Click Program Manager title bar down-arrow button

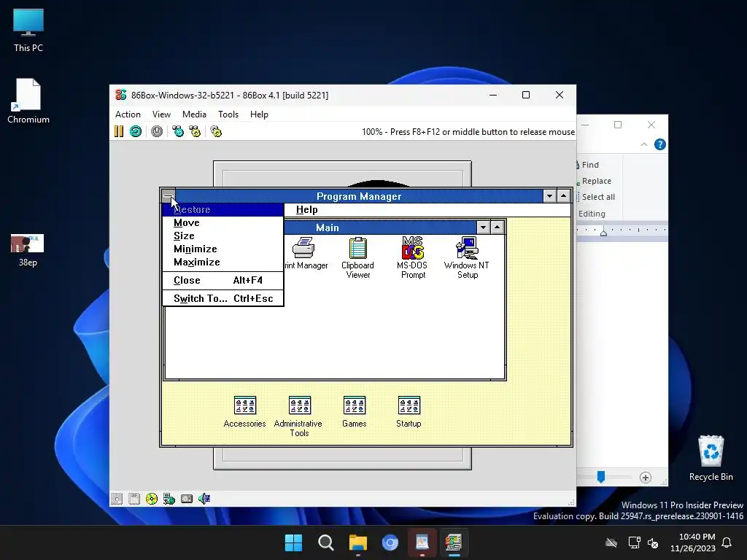[550, 195]
